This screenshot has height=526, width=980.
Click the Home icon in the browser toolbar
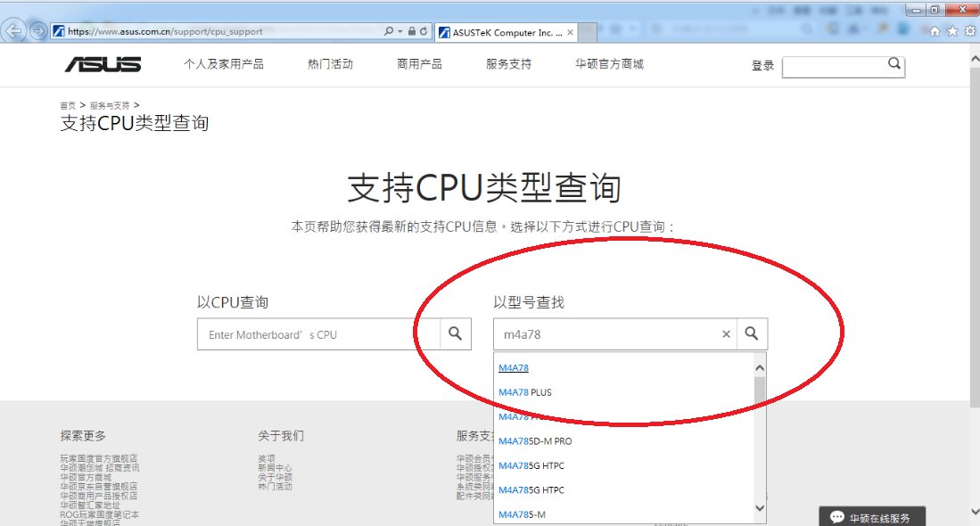pyautogui.click(x=934, y=30)
